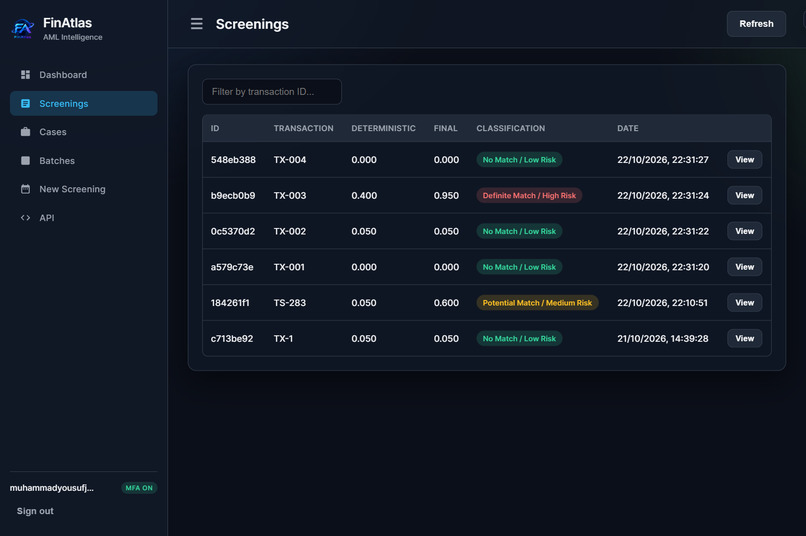Open the Batches section
The image size is (806, 536).
[84, 160]
